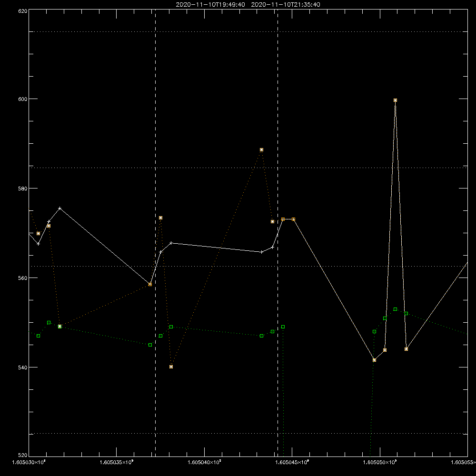This screenshot has height=476, width=476.
Task: Select the highest green square marker near 553
Action: point(395,309)
